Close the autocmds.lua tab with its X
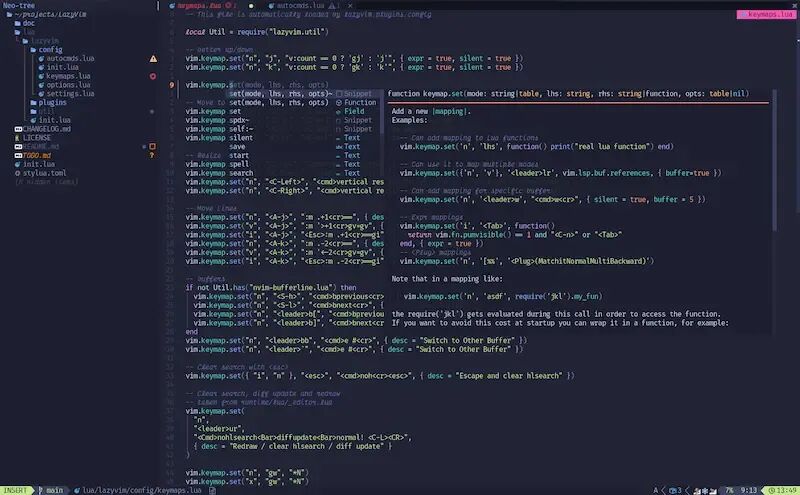This screenshot has height=495, width=800. click(350, 6)
